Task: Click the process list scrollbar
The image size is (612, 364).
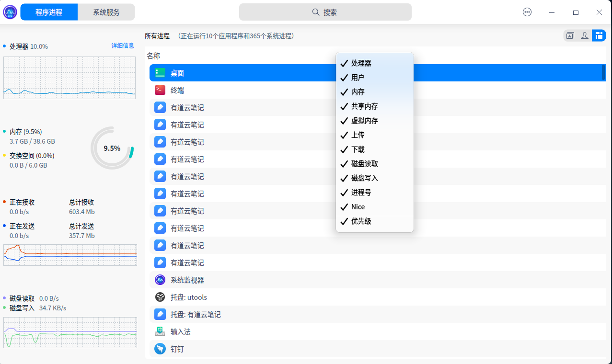Action: (603, 72)
